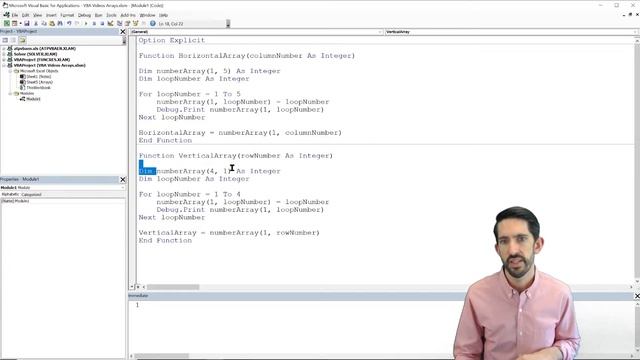The width and height of the screenshot is (640, 360).
Task: Close the Project Explorer panel
Action: 123,31
